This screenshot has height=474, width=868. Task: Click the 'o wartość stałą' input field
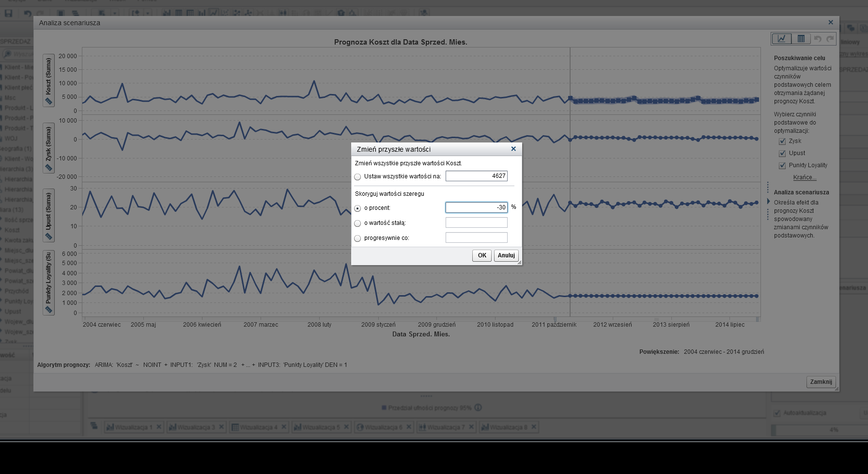[x=477, y=222]
